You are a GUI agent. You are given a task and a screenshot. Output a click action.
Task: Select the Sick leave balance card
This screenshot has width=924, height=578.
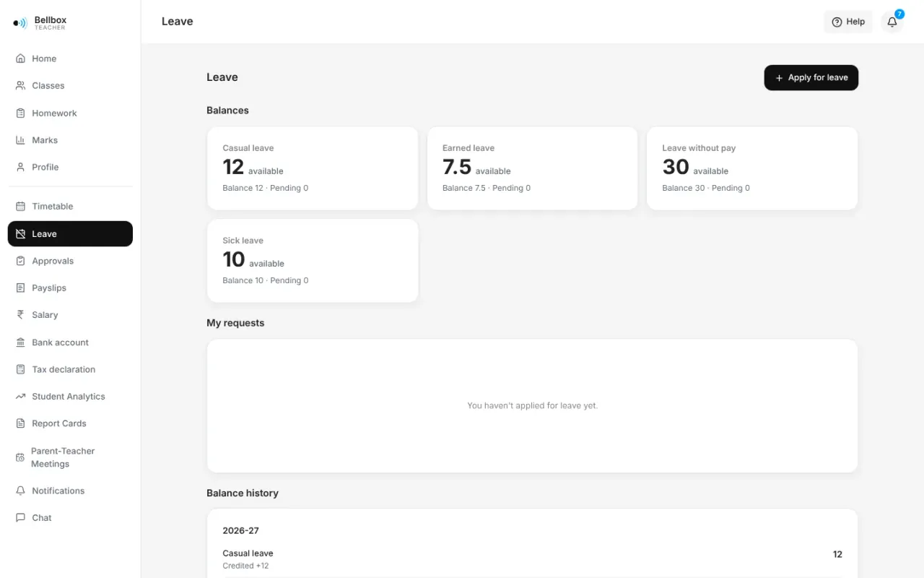[x=313, y=261]
